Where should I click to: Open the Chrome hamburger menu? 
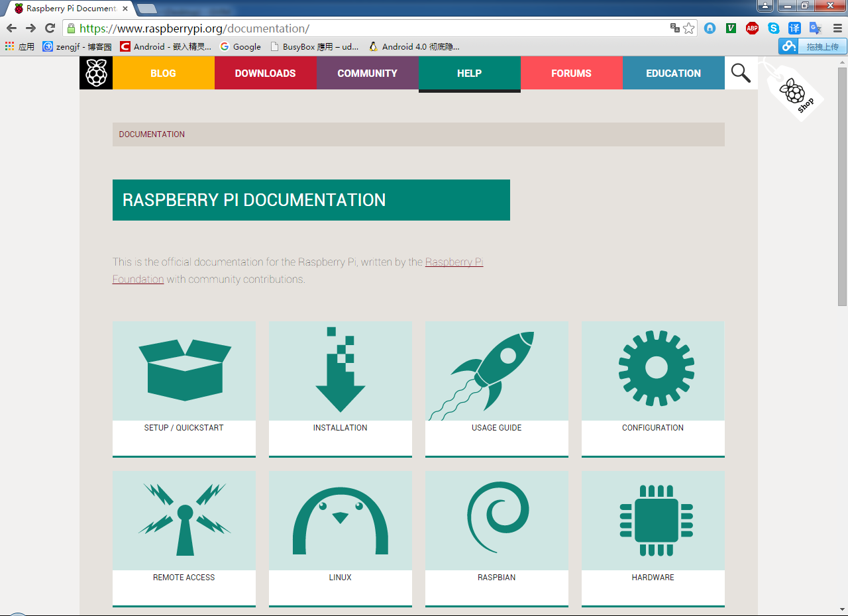[837, 28]
